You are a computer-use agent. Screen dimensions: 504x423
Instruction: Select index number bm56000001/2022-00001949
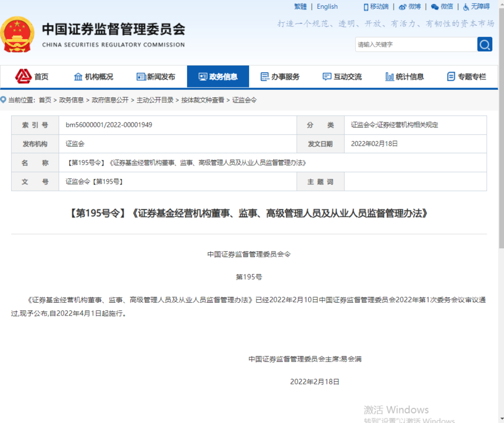tap(108, 125)
